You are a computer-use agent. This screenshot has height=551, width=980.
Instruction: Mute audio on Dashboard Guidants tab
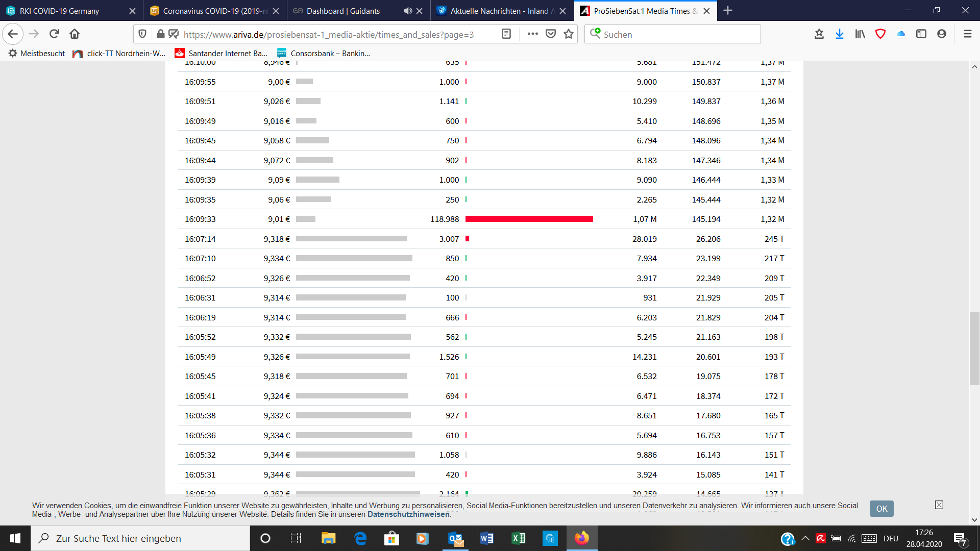tap(407, 11)
